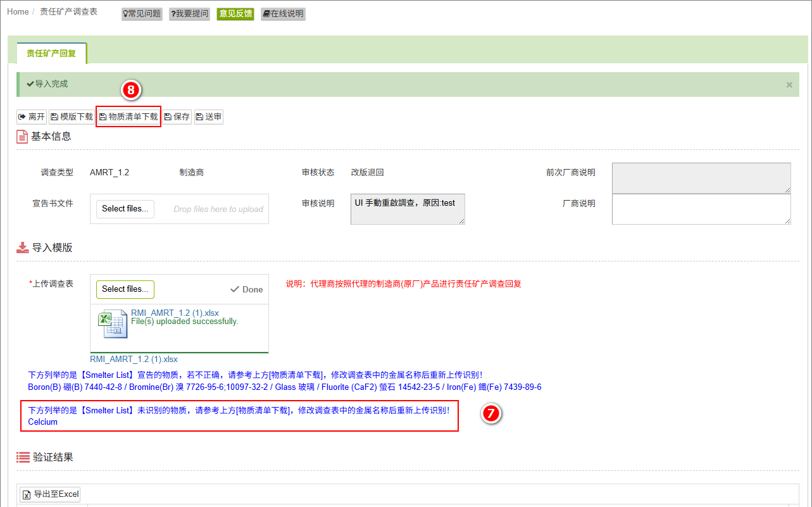Export results with 导出至Excel button

51,494
